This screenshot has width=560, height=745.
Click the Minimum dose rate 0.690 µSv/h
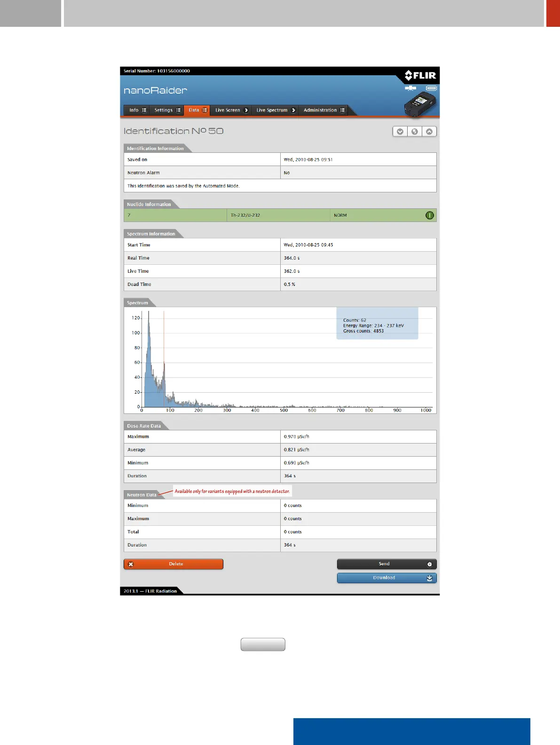(296, 463)
